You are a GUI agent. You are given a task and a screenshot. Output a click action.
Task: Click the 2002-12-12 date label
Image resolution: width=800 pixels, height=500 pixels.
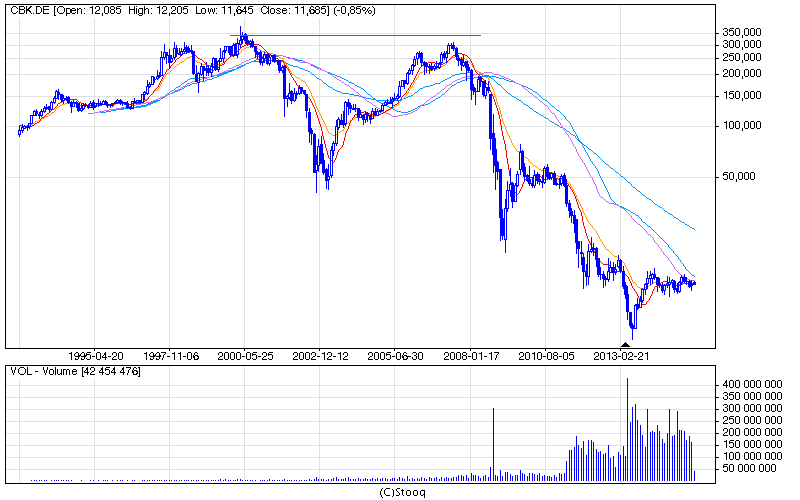coord(320,356)
